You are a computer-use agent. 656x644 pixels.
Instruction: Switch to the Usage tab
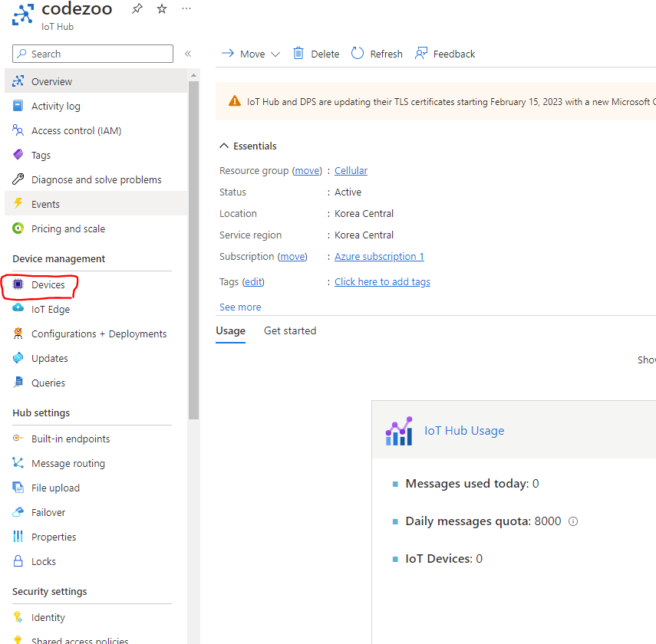click(230, 330)
